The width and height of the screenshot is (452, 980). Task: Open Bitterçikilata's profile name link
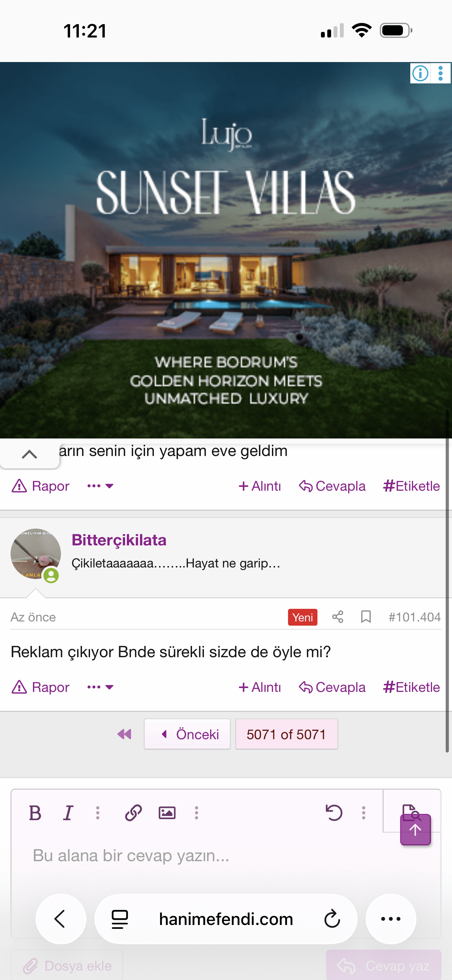click(119, 540)
